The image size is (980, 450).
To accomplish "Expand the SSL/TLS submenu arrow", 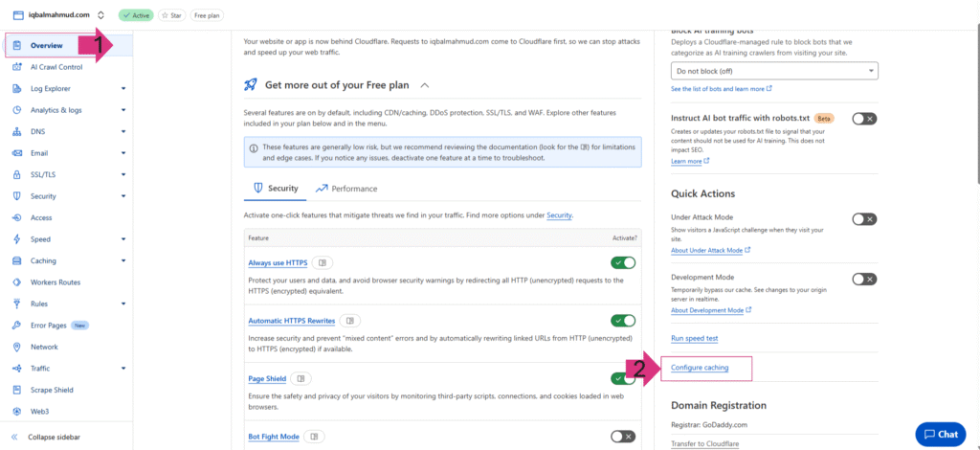I will 123,175.
